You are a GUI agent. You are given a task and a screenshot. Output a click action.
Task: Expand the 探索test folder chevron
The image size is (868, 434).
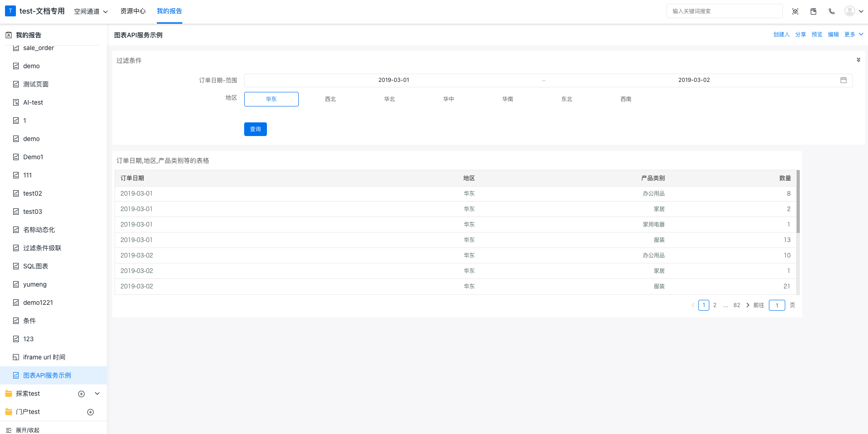pos(97,394)
